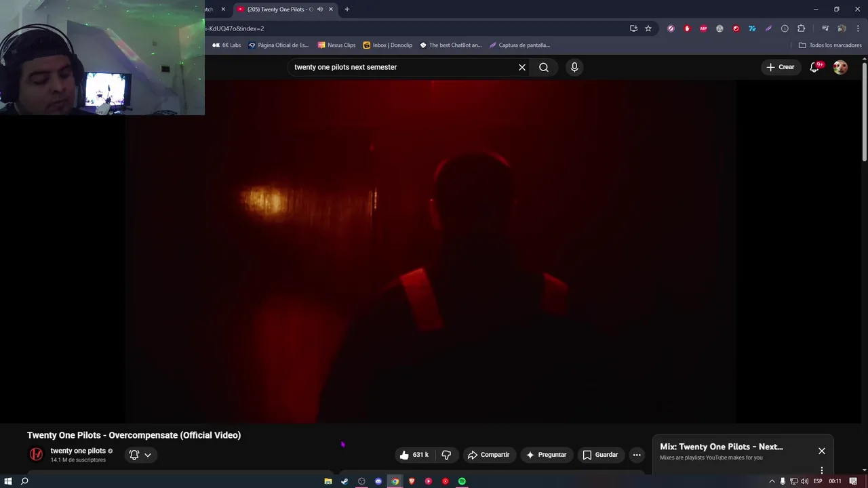
Task: Clear the YouTube search box
Action: (522, 67)
